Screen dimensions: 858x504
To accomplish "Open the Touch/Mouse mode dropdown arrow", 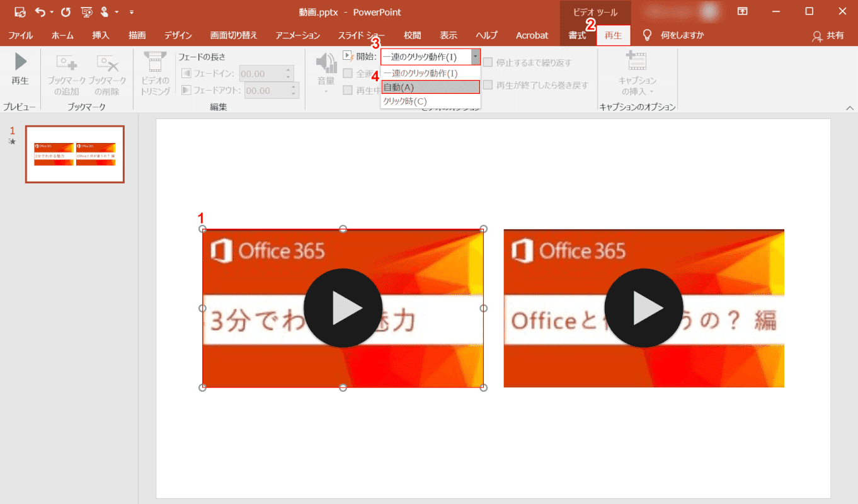I will coord(117,12).
